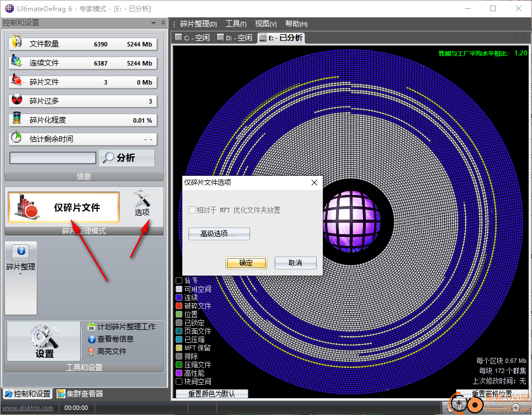This screenshot has height=415, width=532.
Task: Click the contiguous files icon (连续文件)
Action: point(17,61)
